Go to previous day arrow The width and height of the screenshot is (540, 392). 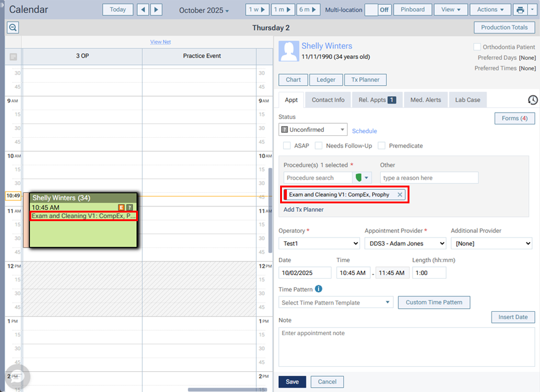click(x=143, y=10)
